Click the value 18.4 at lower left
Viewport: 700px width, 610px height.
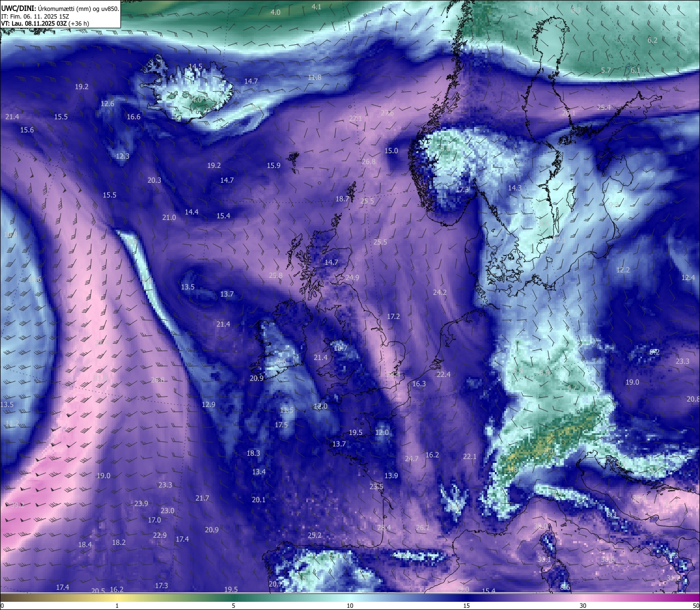(85, 544)
